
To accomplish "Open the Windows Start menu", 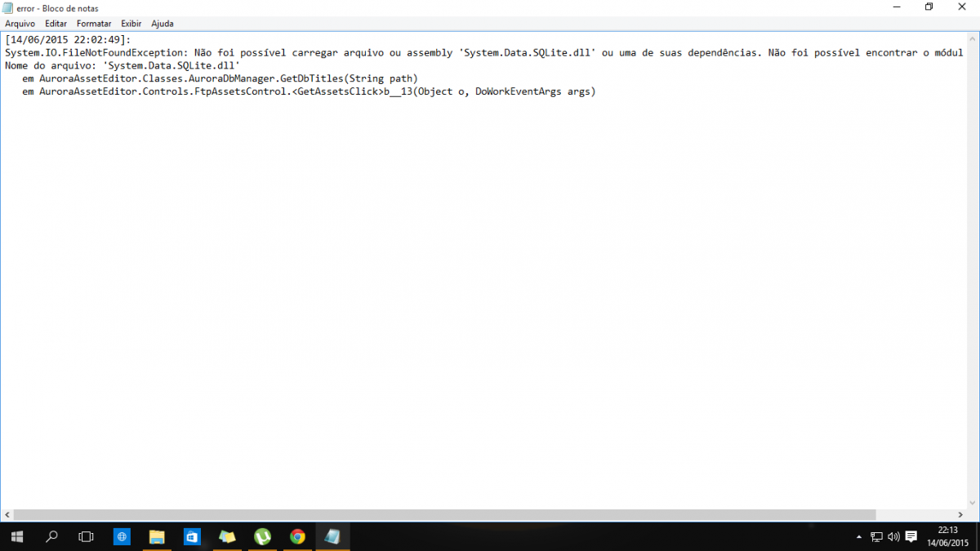I will point(16,537).
